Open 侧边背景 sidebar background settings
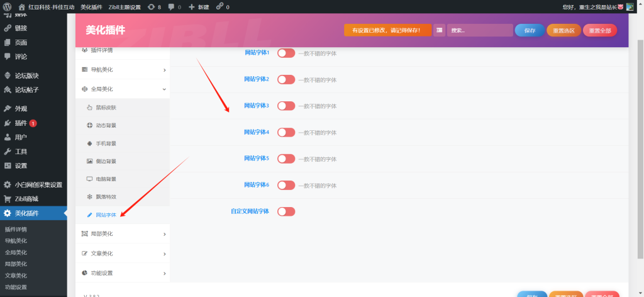The width and height of the screenshot is (644, 297). click(x=106, y=161)
